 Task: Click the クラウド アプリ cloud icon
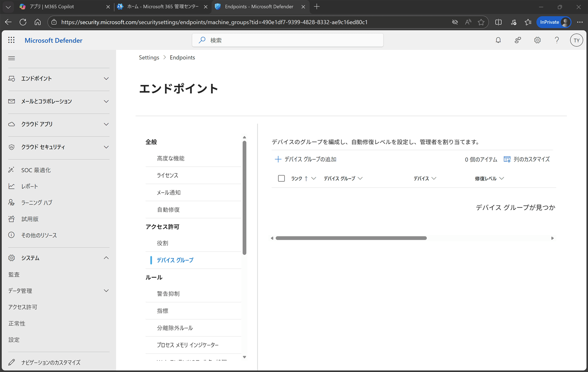pyautogui.click(x=12, y=124)
